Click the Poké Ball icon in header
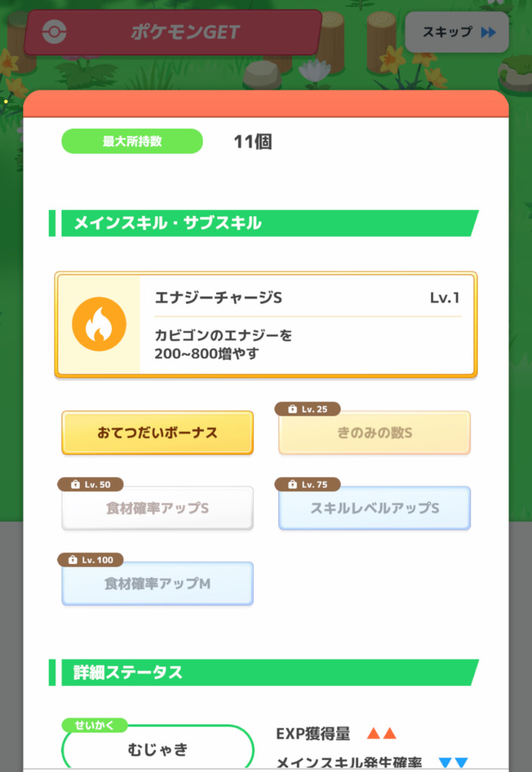 pyautogui.click(x=54, y=32)
